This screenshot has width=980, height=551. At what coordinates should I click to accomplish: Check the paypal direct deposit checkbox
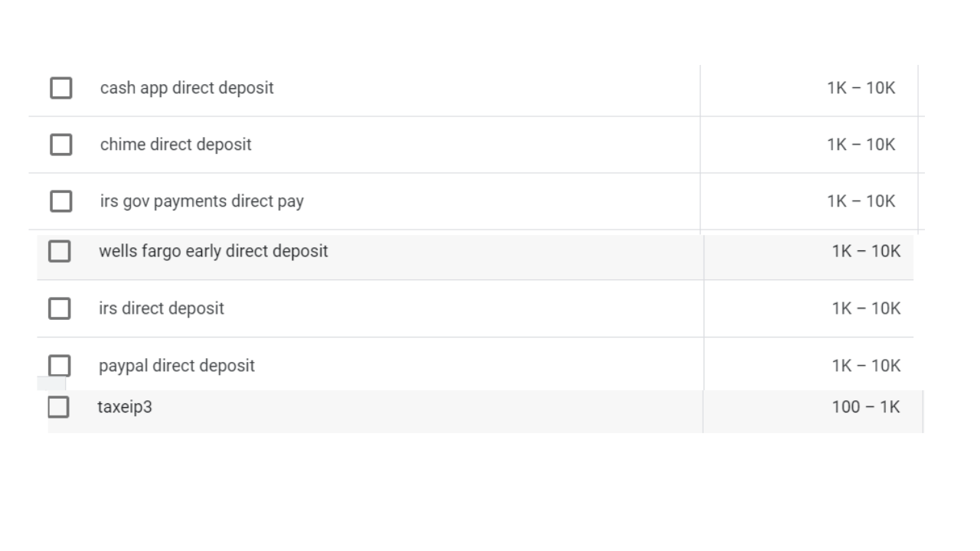point(59,365)
